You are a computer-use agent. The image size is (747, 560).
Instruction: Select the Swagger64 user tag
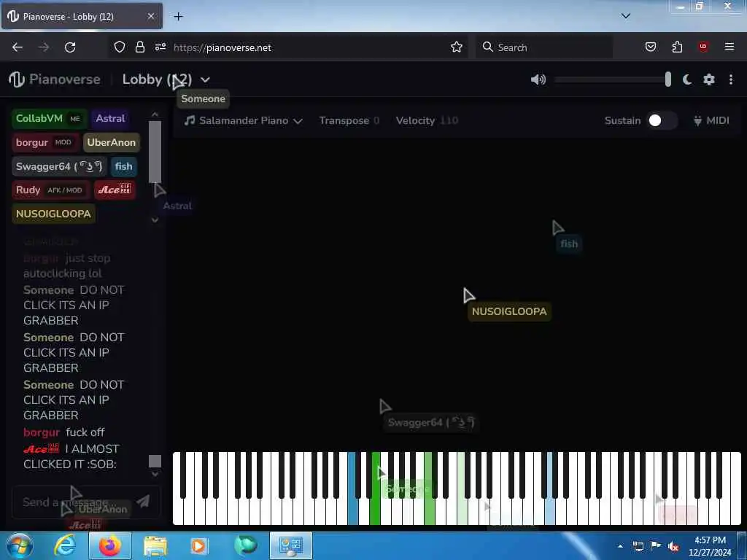(59, 166)
